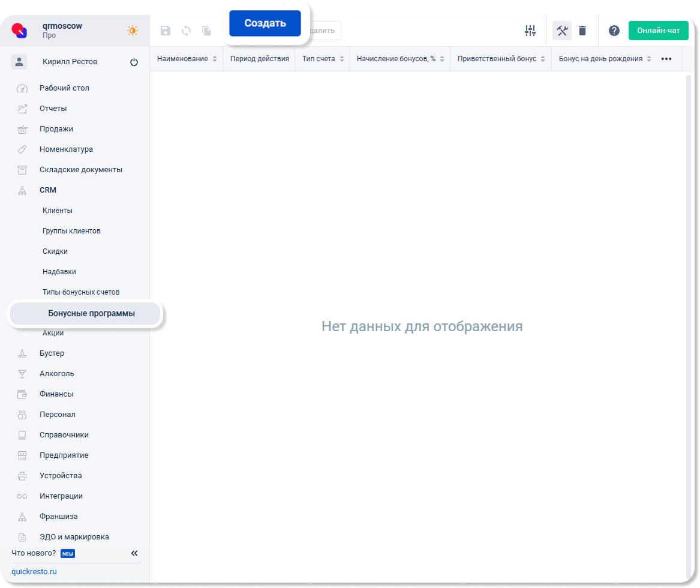Click the Период действия column header
This screenshot has height=588, width=700.
pyautogui.click(x=259, y=59)
